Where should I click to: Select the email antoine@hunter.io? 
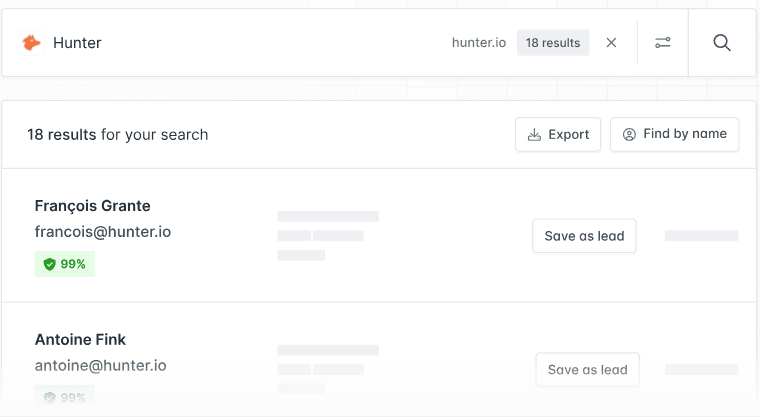[100, 366]
